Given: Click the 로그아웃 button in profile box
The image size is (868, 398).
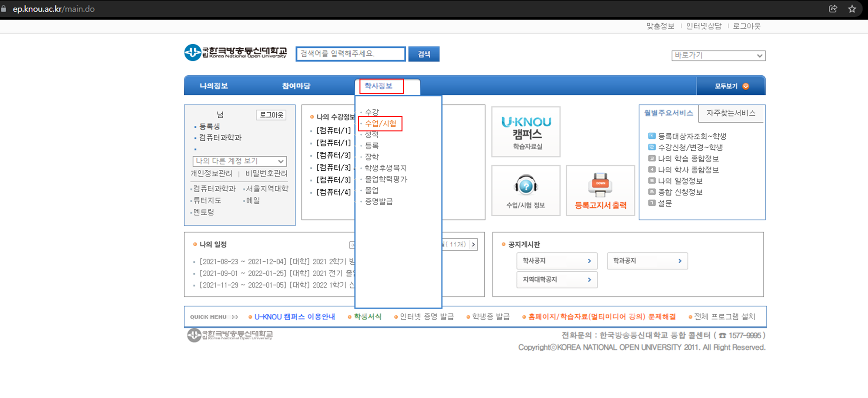Looking at the screenshot, I should pyautogui.click(x=271, y=115).
